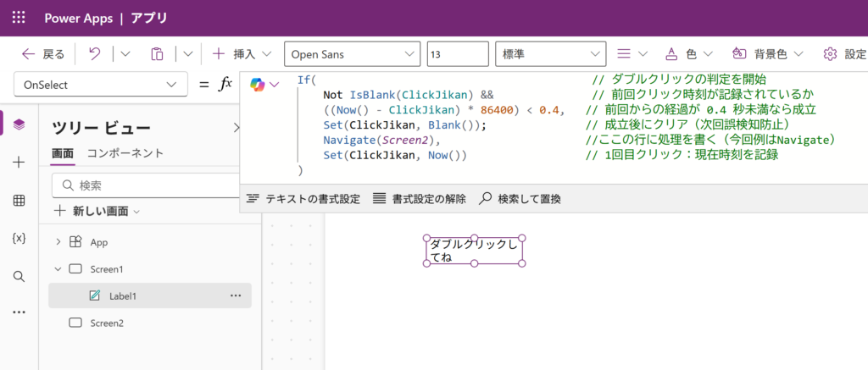Click the undo icon in toolbar
The width and height of the screenshot is (868, 370).
point(95,54)
